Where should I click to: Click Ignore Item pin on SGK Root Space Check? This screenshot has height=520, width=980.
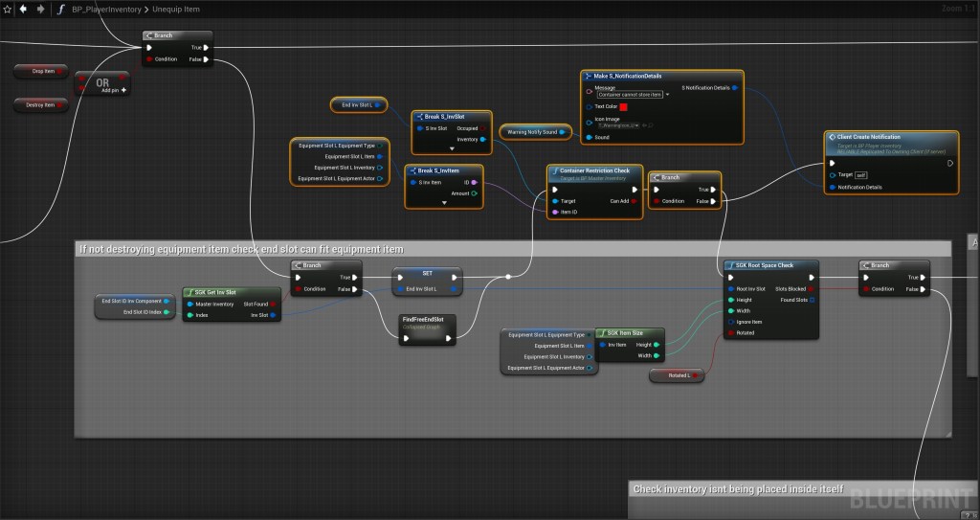730,322
